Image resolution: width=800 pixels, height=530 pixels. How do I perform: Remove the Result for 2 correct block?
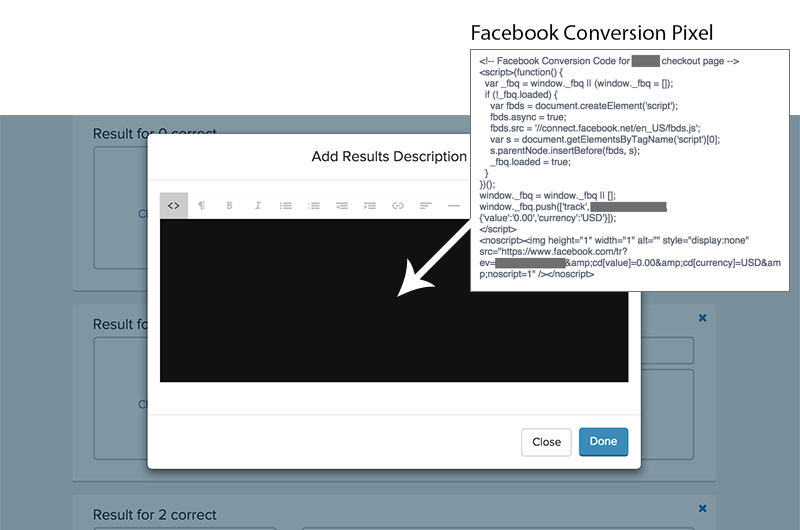pos(703,509)
